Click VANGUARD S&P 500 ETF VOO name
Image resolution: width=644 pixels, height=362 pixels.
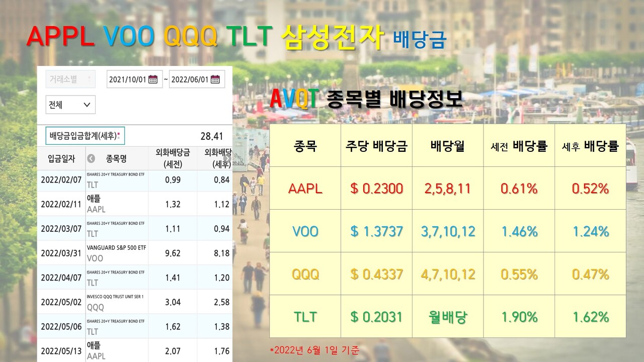click(x=117, y=253)
